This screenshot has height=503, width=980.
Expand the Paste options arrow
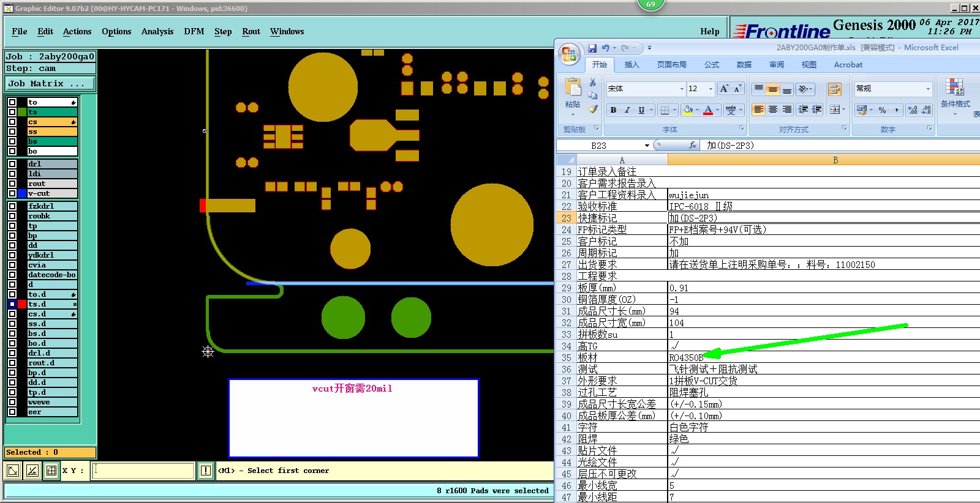tap(573, 114)
